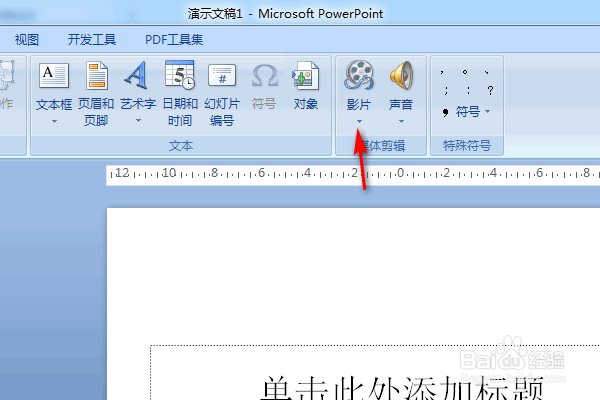Click the 单击此处添加标题 title placeholder
The width and height of the screenshot is (600, 400).
tap(402, 387)
